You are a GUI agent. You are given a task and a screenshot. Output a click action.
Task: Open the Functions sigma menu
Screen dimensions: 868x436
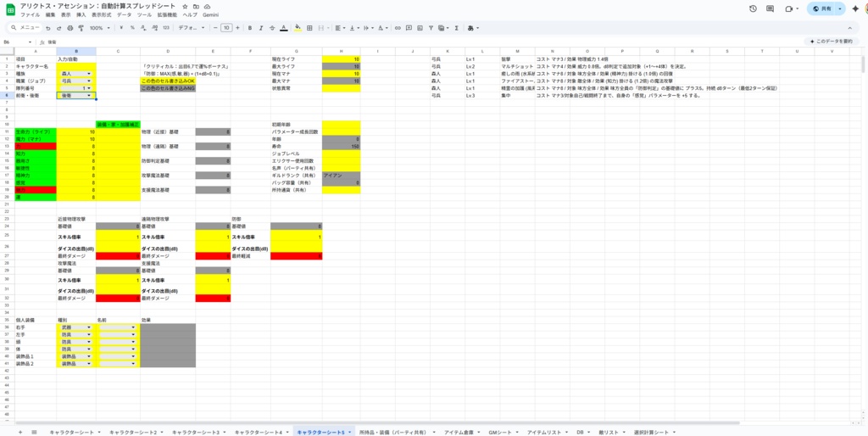(x=456, y=28)
